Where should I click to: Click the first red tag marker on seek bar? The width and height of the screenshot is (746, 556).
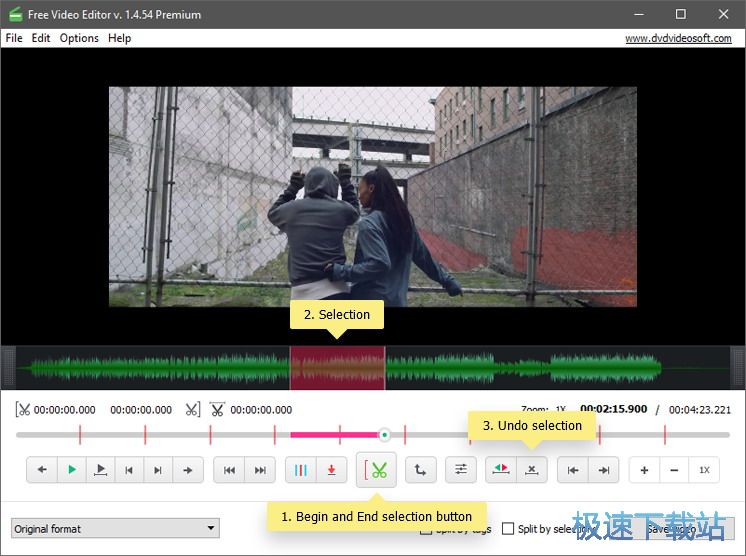click(x=80, y=435)
